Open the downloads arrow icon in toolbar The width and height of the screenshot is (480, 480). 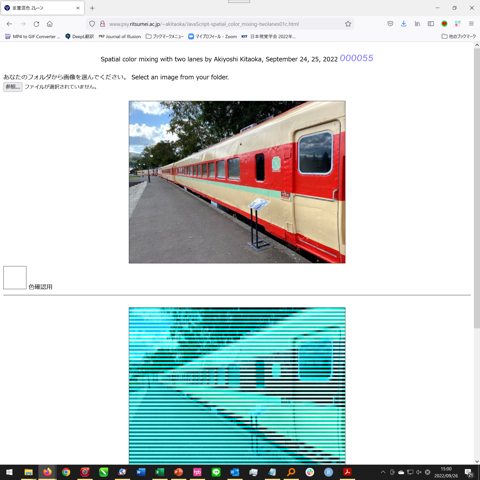click(x=404, y=24)
